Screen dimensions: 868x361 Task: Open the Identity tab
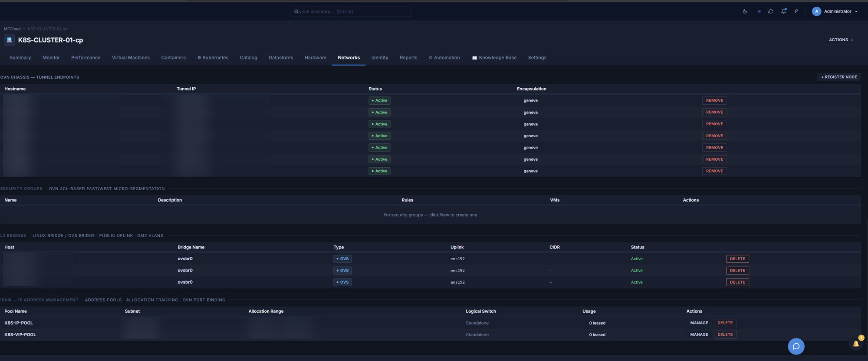pos(380,58)
